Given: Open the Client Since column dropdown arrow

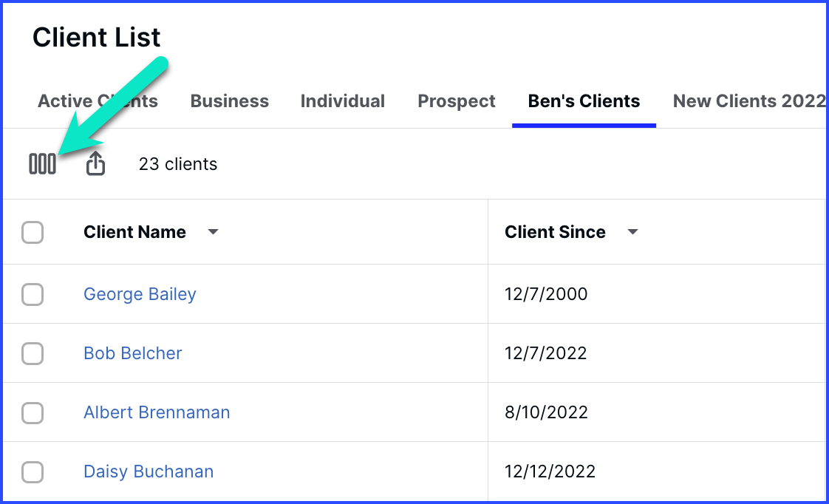Looking at the screenshot, I should (632, 231).
